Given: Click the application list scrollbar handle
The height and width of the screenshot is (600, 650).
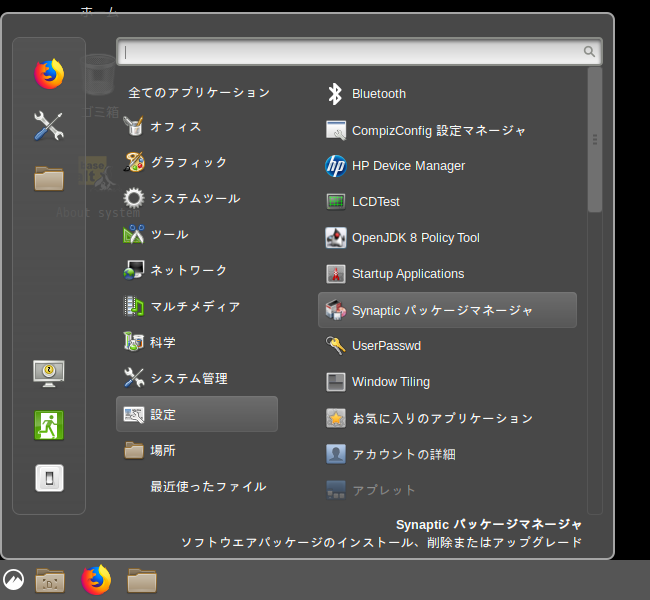Looking at the screenshot, I should tap(595, 140).
